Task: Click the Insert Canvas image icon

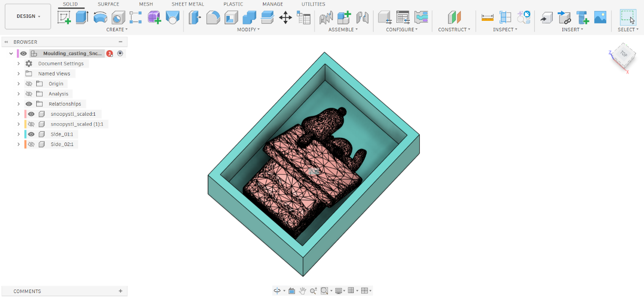Action: [600, 17]
